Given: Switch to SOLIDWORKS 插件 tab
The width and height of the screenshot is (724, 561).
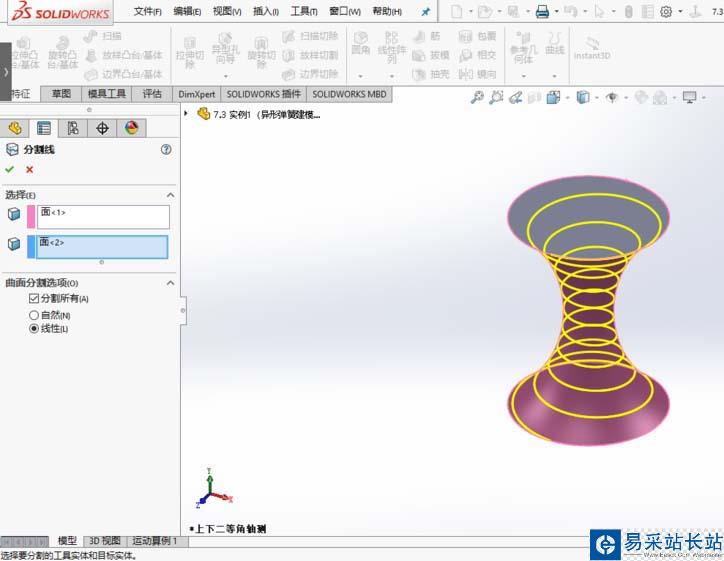Looking at the screenshot, I should point(264,94).
